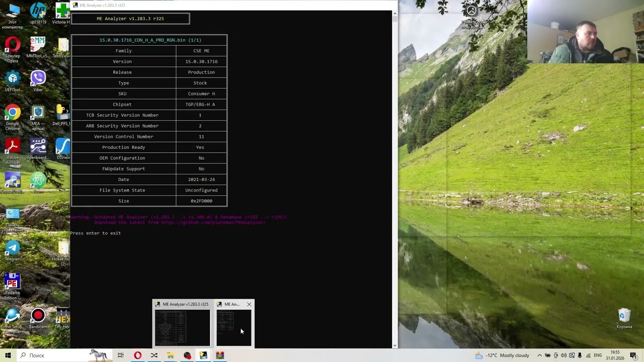Open the Панель управления desktop icon
Viewport: 644px width, 362px height.
coord(13,220)
